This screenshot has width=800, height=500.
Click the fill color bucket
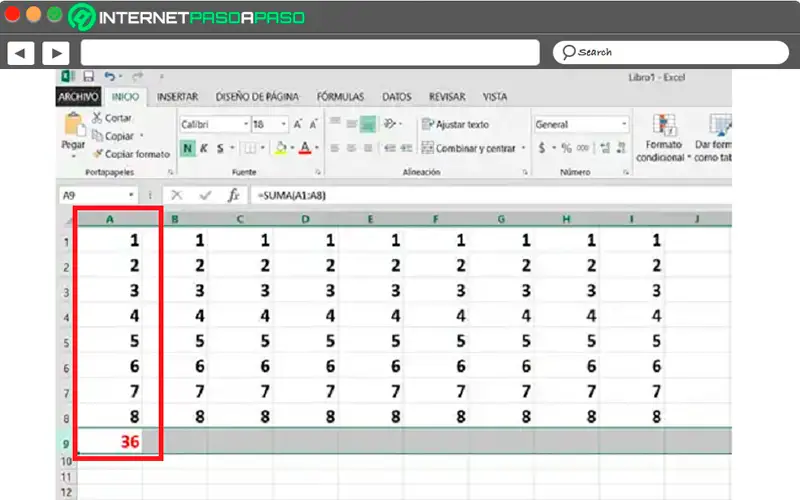tap(280, 148)
